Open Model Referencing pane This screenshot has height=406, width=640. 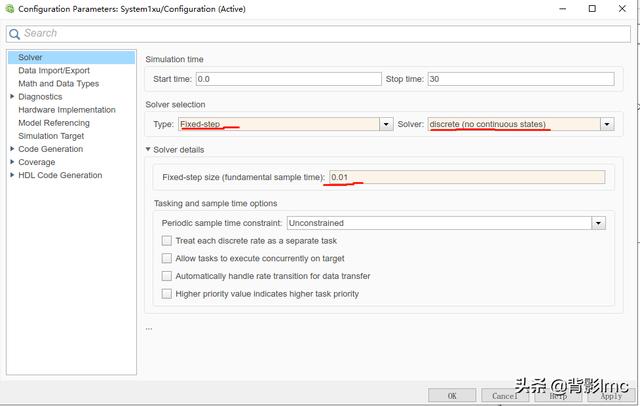(x=54, y=123)
